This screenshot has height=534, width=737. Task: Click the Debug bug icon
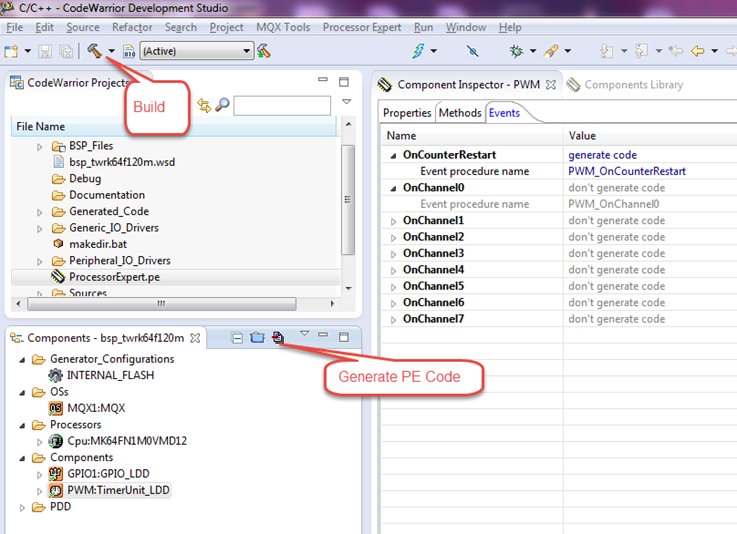click(x=517, y=51)
